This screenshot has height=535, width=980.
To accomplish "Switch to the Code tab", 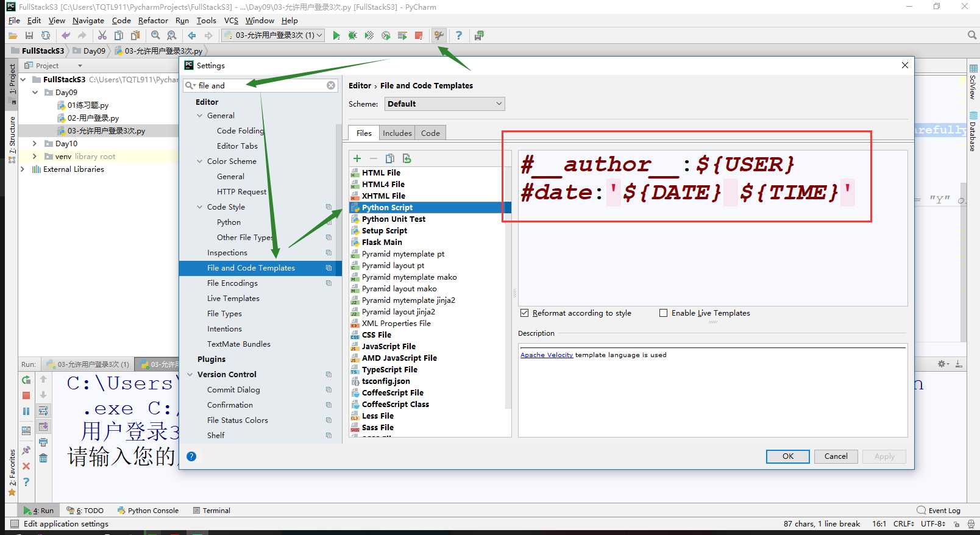I will [430, 133].
